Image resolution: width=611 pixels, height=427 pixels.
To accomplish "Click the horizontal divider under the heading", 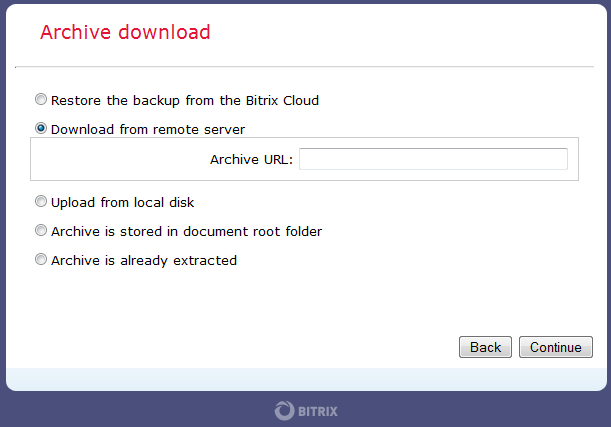I will click(x=304, y=67).
